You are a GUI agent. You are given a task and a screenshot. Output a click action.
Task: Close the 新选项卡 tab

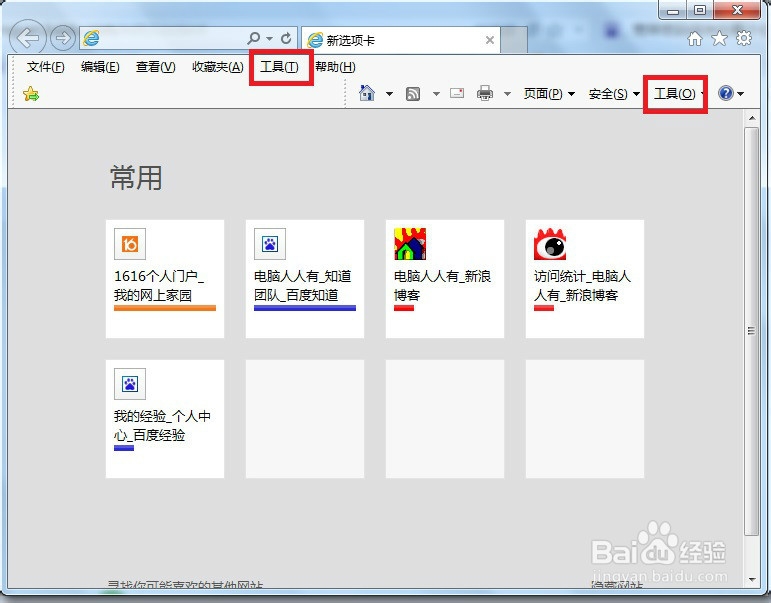point(490,40)
